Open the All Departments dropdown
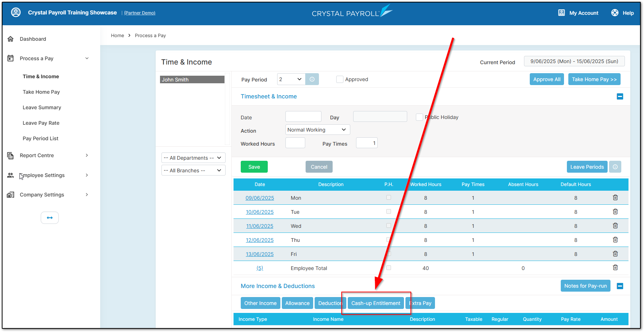644x332 pixels. click(x=194, y=158)
